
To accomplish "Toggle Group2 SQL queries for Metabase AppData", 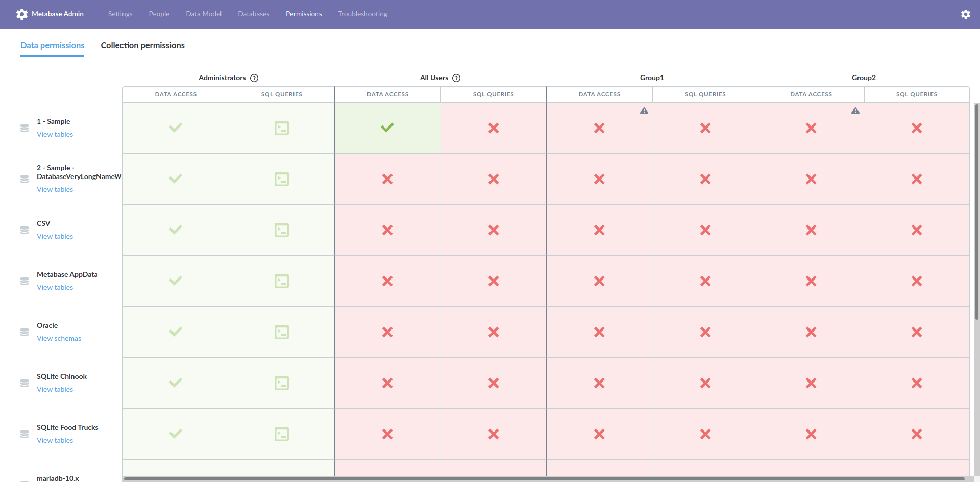I will 917,281.
